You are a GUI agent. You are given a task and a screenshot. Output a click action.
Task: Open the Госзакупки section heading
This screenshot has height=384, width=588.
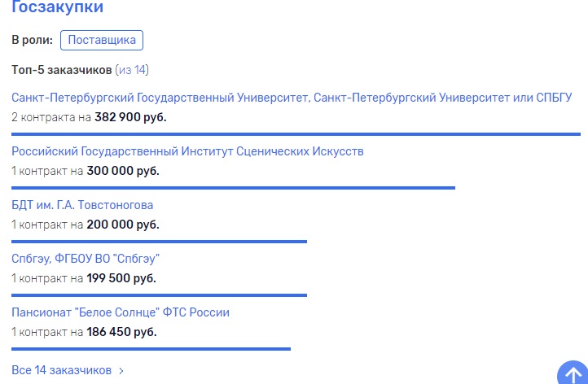(57, 7)
